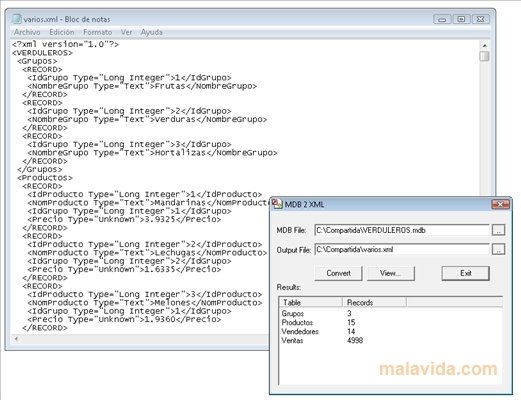
Task: Click the line containing Mandarinas
Action: [x=148, y=203]
